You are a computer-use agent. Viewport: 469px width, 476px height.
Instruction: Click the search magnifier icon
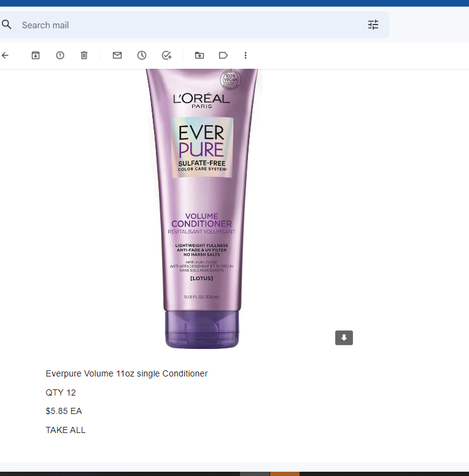tap(6, 25)
